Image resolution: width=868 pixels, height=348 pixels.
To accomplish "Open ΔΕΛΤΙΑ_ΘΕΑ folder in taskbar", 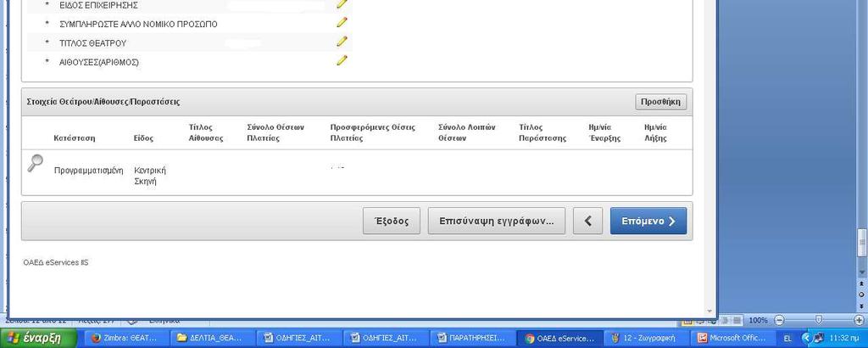I will [x=211, y=338].
